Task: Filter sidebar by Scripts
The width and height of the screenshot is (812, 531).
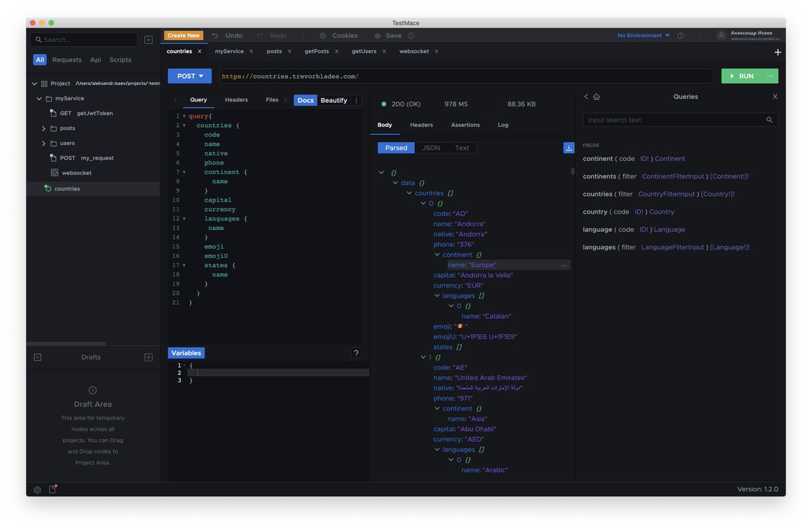Action: (120, 60)
